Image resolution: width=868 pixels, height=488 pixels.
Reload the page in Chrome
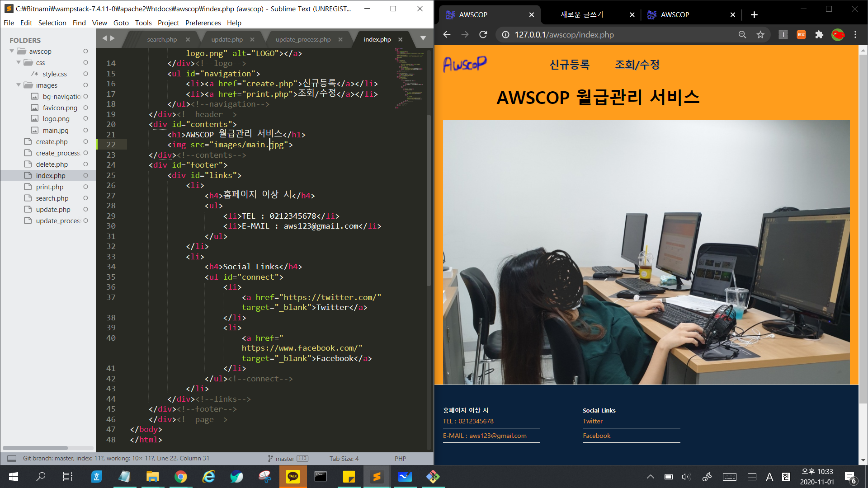(483, 35)
